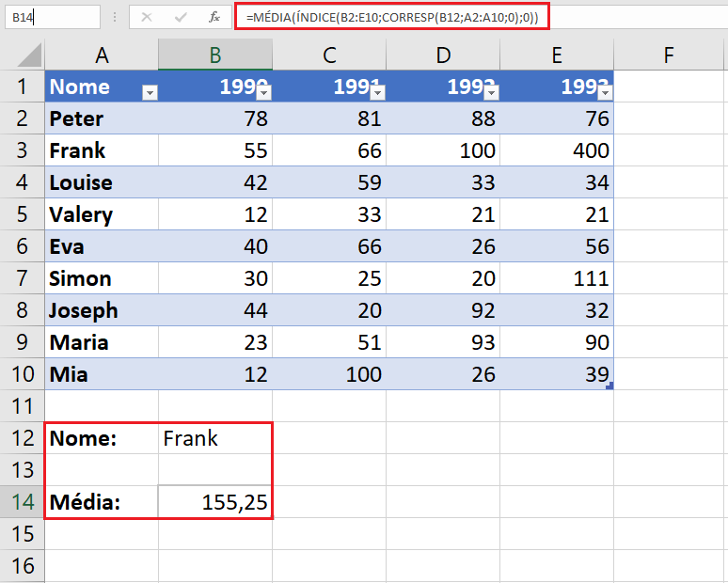The height and width of the screenshot is (583, 728).
Task: Select the cell containing Simon
Action: tap(102, 278)
